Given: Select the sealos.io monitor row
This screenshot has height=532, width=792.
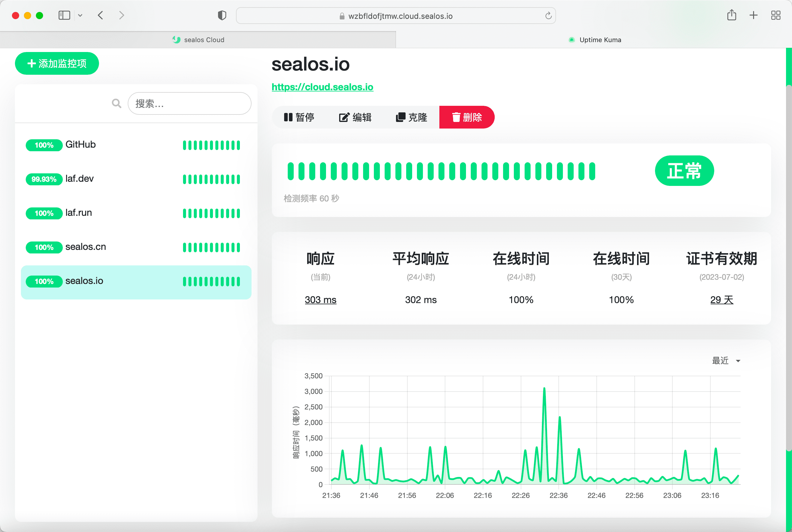Looking at the screenshot, I should coord(136,282).
